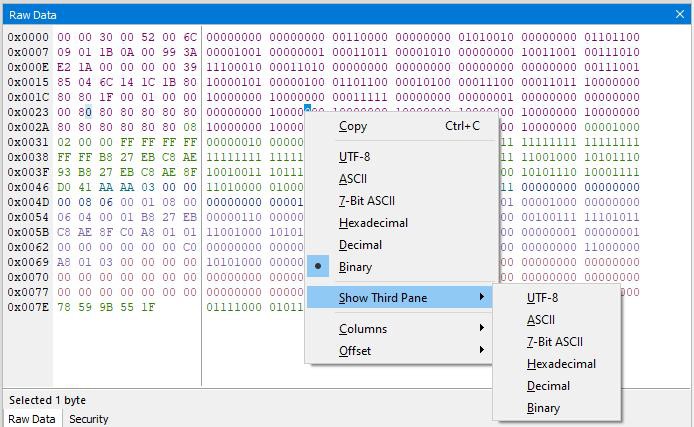Select hex byte 52 in row 0x0000

tap(148, 37)
